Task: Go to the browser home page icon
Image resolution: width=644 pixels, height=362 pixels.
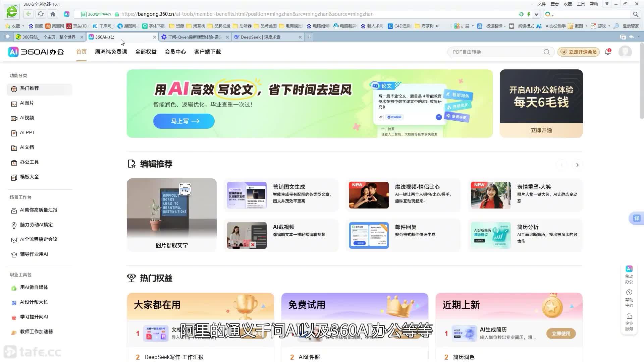Action: tap(53, 14)
